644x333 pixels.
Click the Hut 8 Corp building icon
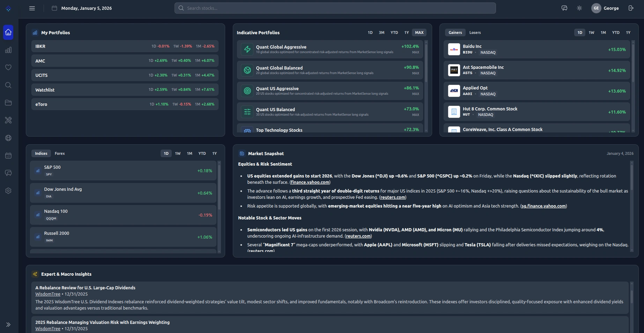coord(454,112)
